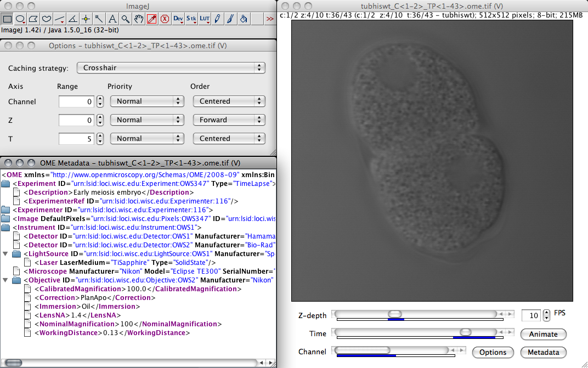Click the FPS stepper
588x368 pixels.
point(547,315)
